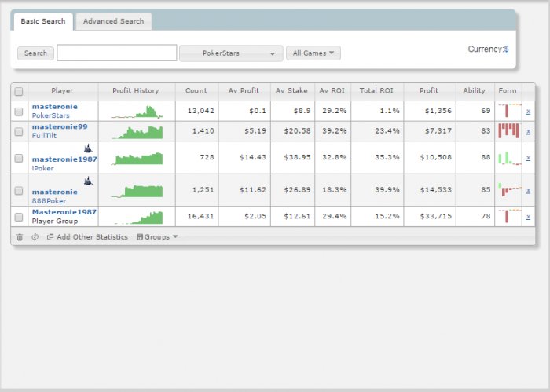Select the total ROI value 35.3%
Image resolution: width=550 pixels, height=392 pixels.
coord(387,157)
